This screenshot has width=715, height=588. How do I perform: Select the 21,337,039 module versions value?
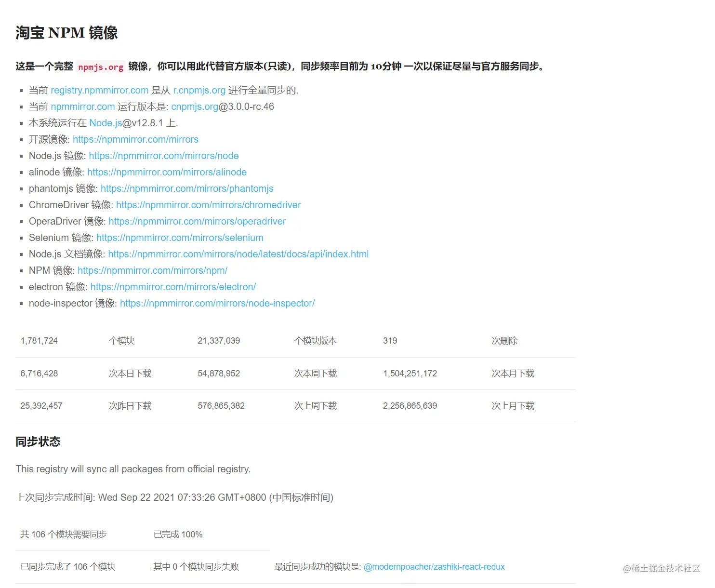(x=219, y=341)
